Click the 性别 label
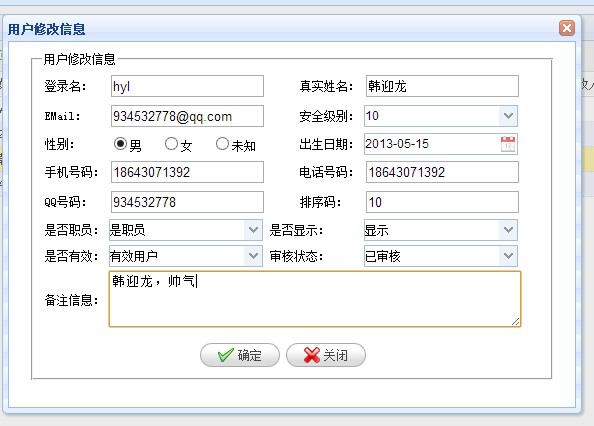 coord(59,144)
